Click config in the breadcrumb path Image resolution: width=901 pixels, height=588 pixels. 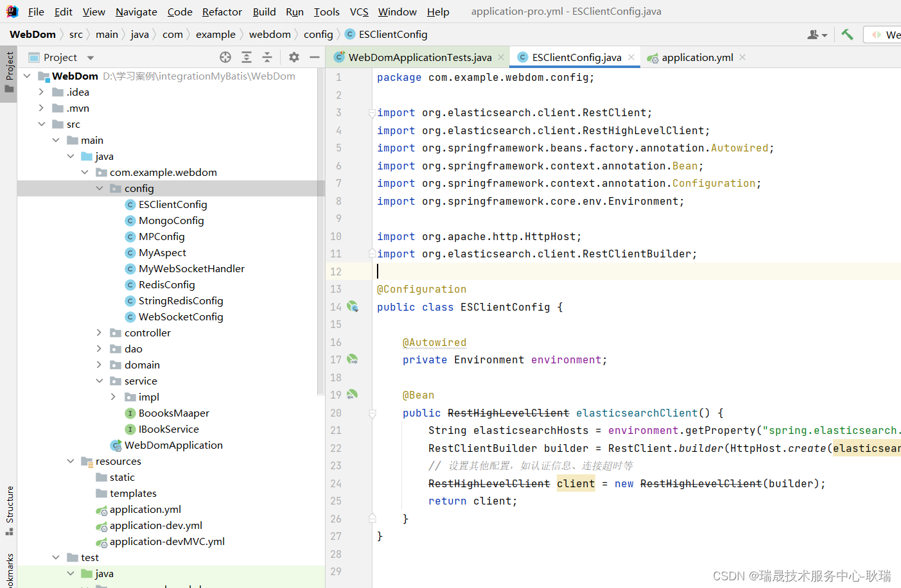[x=319, y=35]
